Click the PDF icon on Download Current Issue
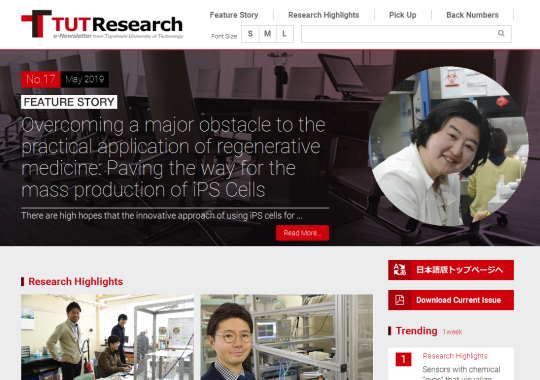Image resolution: width=540 pixels, height=380 pixels. coord(399,300)
